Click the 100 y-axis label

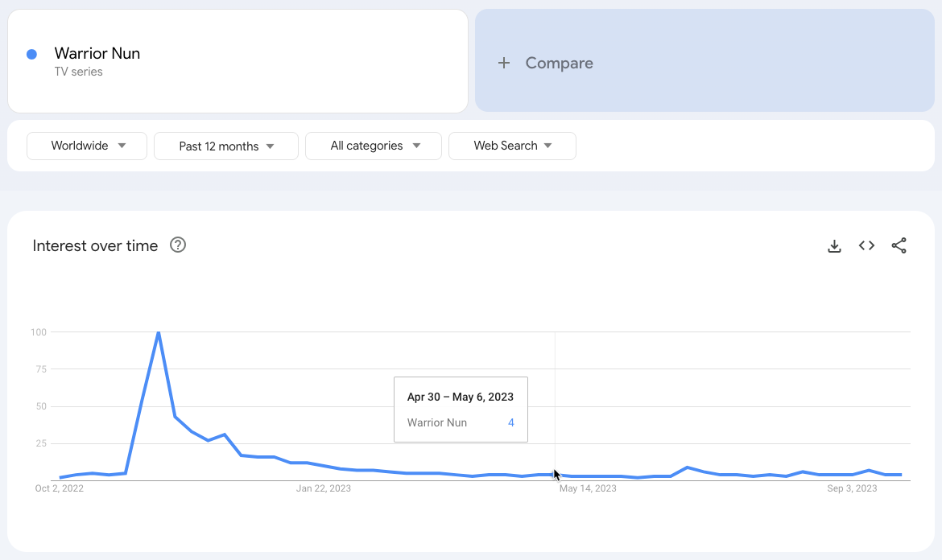39,332
